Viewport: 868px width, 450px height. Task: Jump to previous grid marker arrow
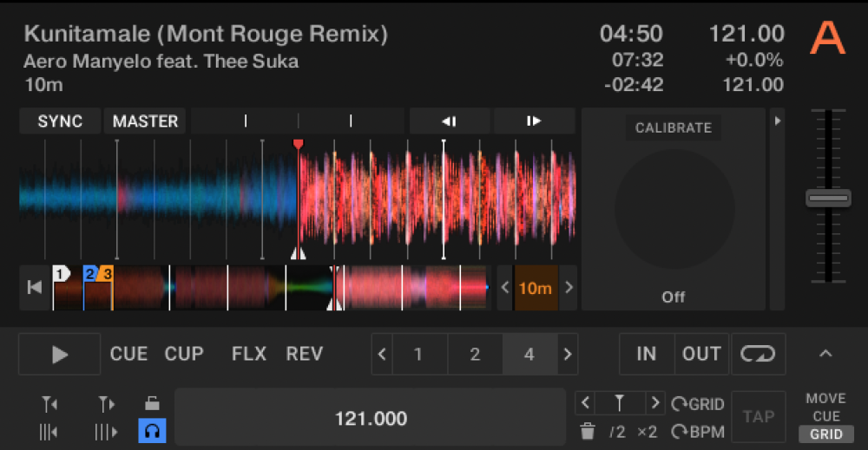(x=586, y=403)
